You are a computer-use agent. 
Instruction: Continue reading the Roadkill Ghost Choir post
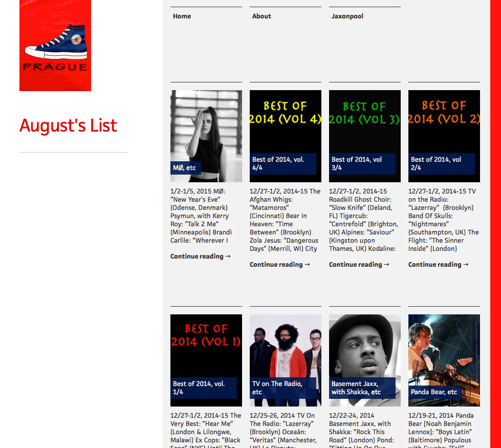[359, 265]
